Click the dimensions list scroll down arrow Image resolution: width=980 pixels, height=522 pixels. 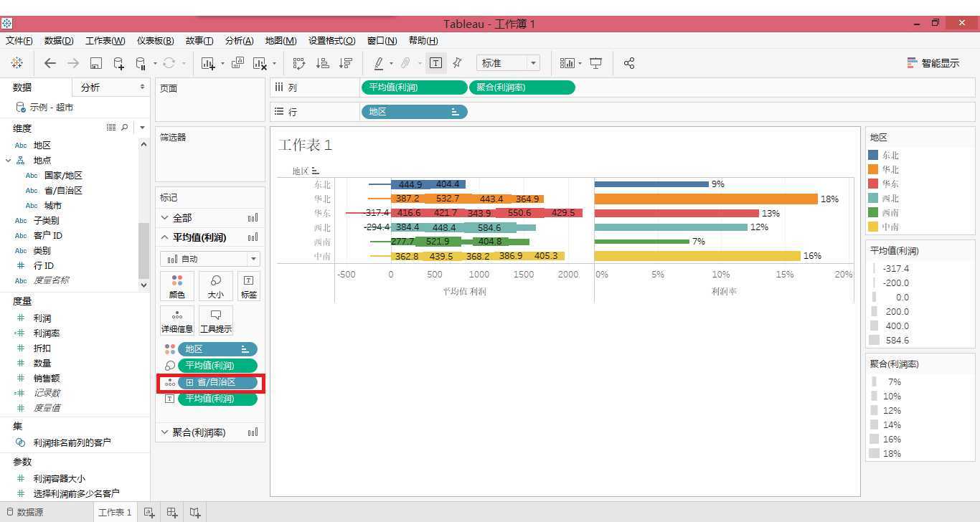tap(143, 285)
